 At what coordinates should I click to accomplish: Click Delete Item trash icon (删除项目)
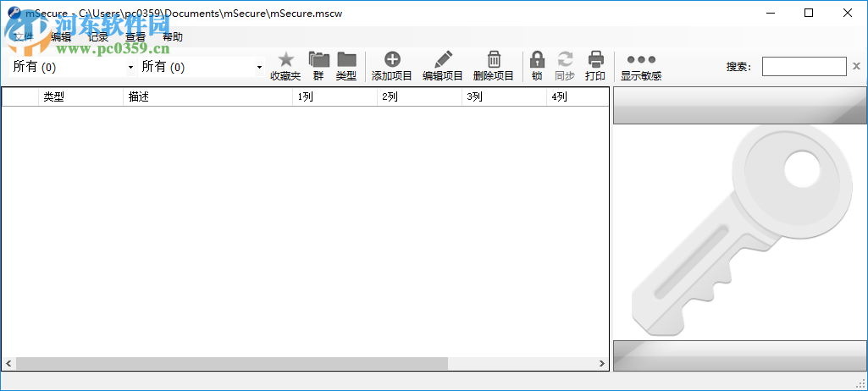pos(494,60)
